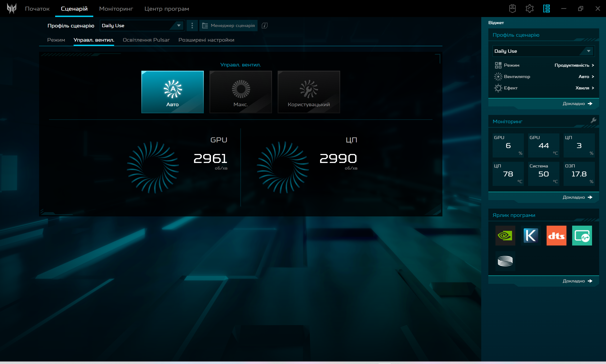Switch fan control to Макс. mode

[241, 92]
